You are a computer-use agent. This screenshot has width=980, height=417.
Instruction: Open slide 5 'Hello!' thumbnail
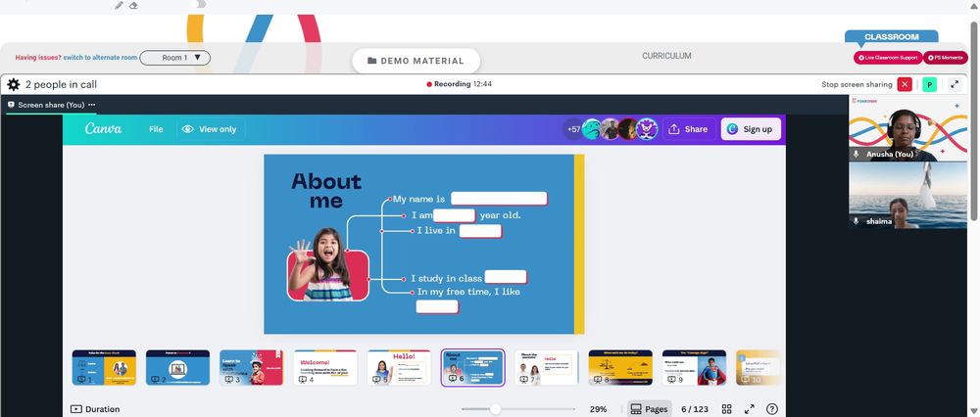point(399,368)
